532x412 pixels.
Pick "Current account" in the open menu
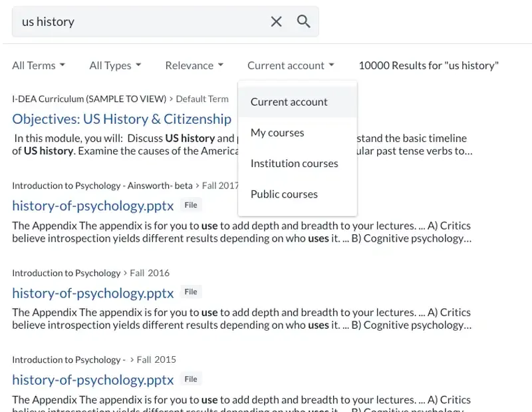pos(289,102)
